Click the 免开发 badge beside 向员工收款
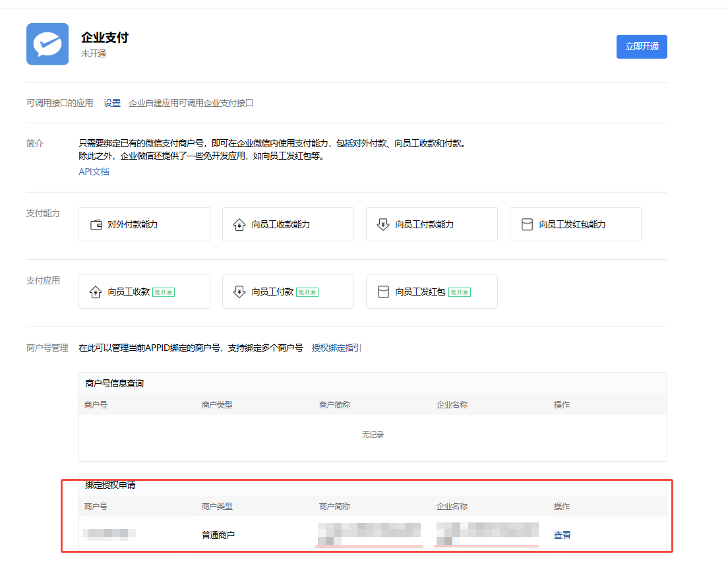The image size is (728, 564). click(x=164, y=292)
